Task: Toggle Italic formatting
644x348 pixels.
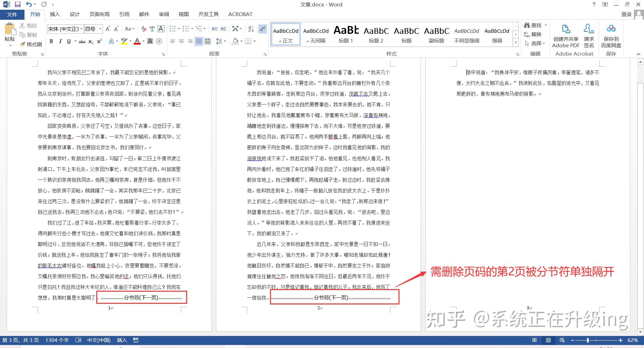Action: [60, 41]
